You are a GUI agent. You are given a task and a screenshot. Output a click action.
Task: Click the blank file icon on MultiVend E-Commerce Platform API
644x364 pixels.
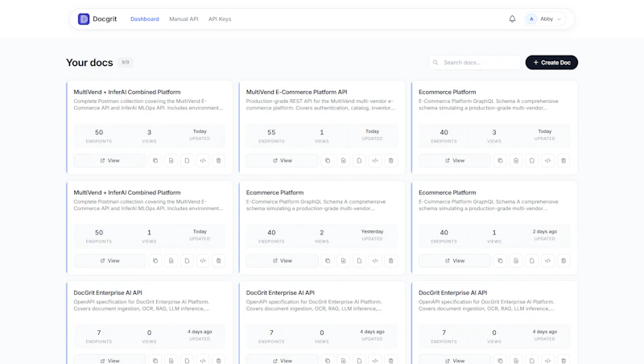[359, 160]
